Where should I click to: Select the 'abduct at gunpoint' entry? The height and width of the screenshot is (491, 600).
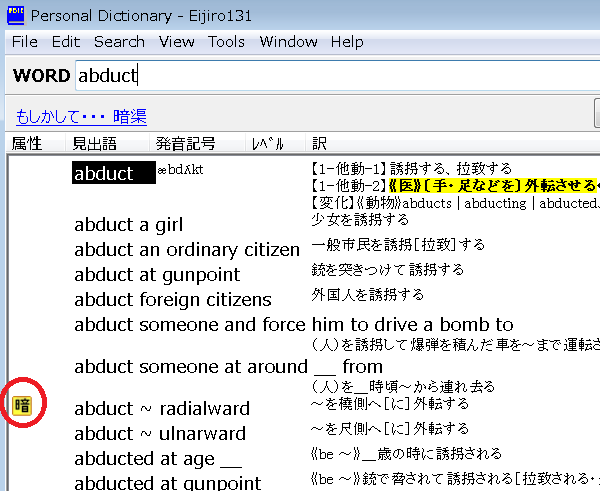pyautogui.click(x=157, y=275)
